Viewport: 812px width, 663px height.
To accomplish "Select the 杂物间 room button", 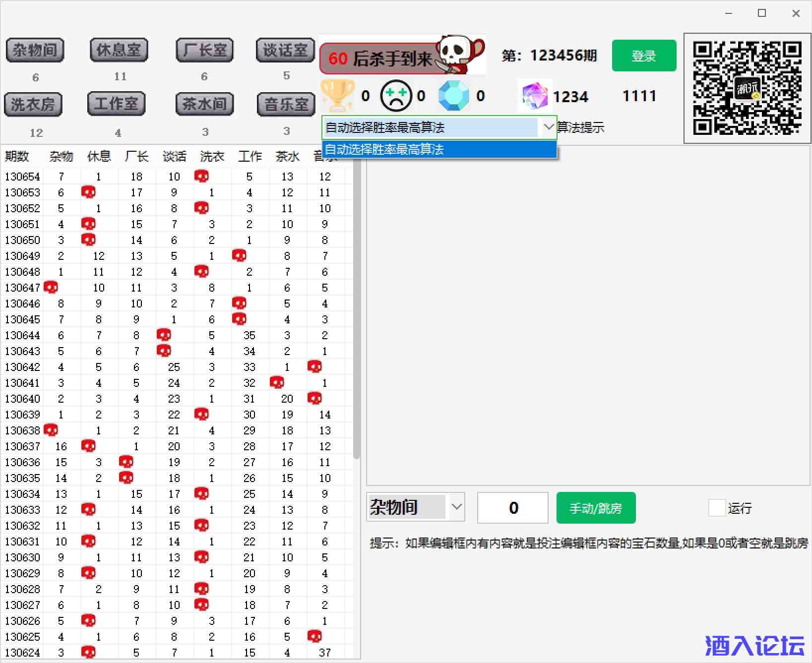I will (x=35, y=50).
